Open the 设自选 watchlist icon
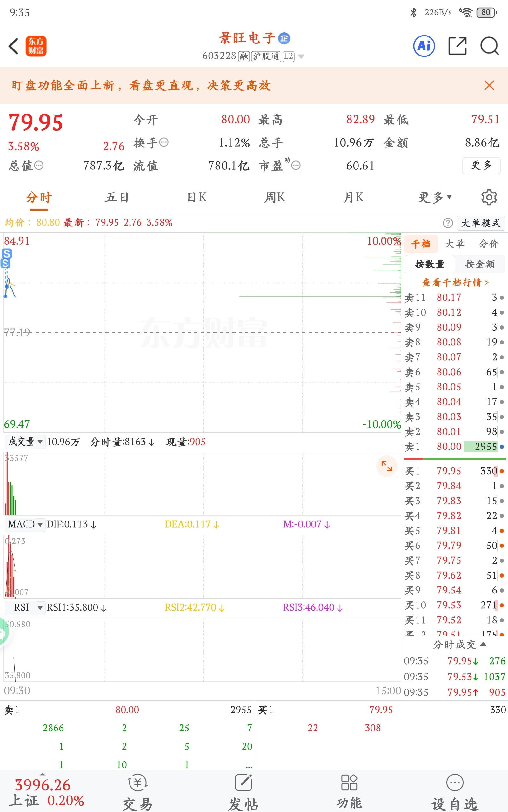 455,793
